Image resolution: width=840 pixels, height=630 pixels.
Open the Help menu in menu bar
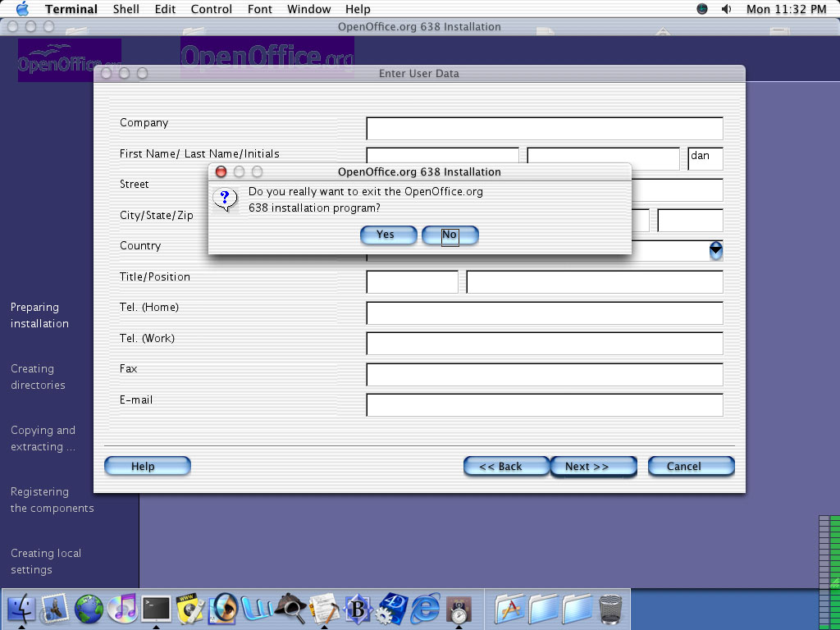358,9
